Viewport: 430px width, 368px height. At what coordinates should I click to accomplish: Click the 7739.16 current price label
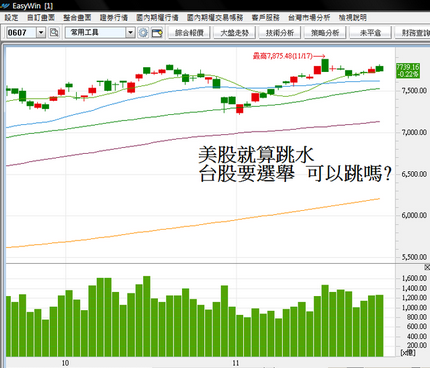coord(408,70)
